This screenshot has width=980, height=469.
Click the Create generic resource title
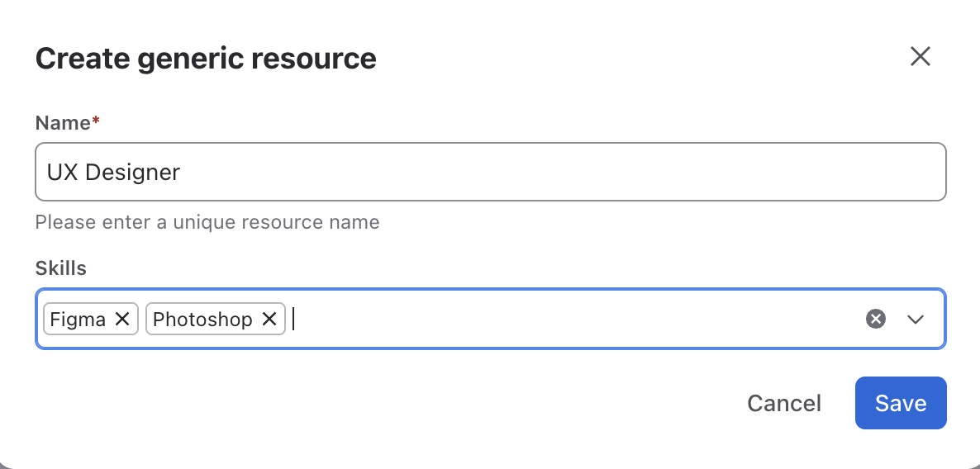206,59
